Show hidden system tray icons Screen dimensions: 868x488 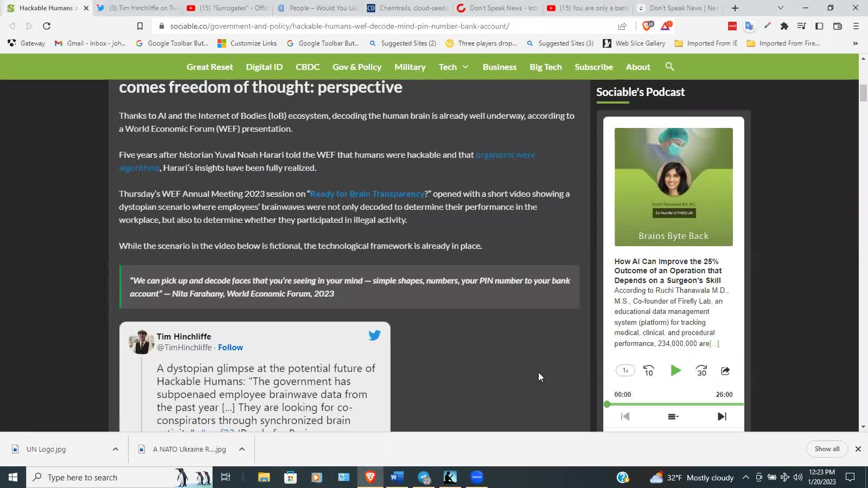coord(746,477)
